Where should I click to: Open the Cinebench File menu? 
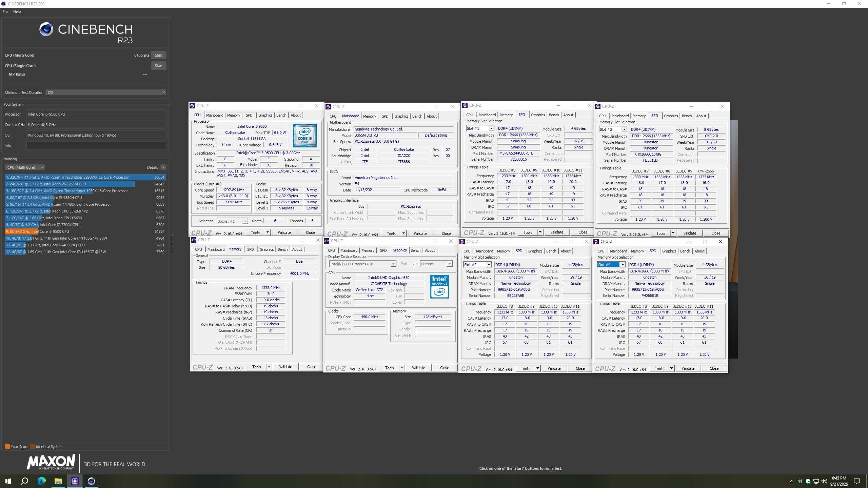pos(5,12)
